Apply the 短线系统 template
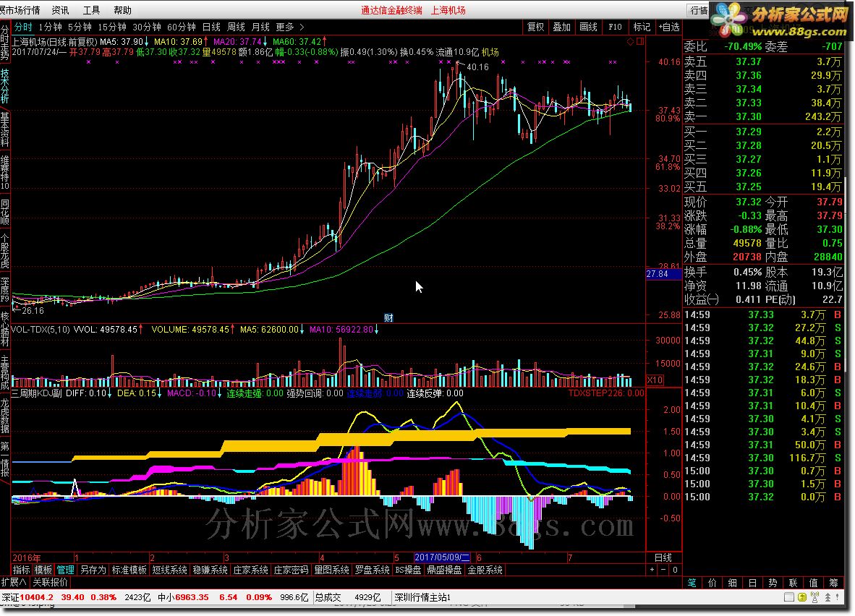855x616 pixels. coord(169,570)
